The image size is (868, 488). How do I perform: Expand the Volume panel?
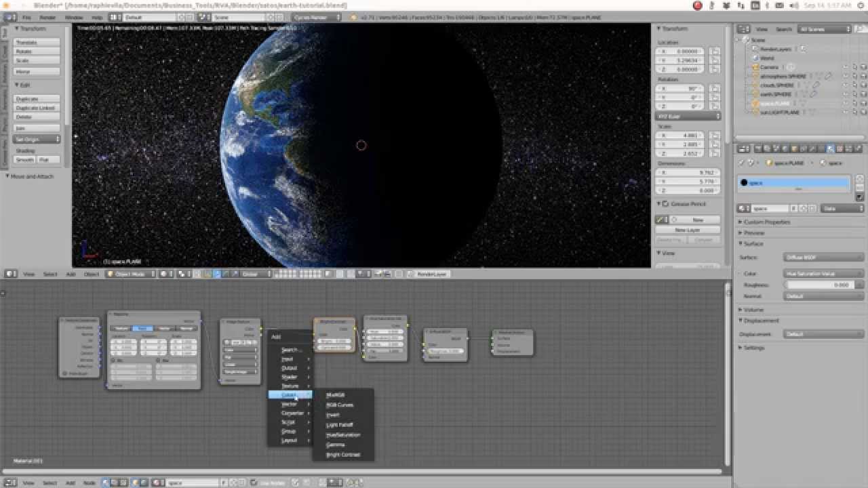[753, 310]
